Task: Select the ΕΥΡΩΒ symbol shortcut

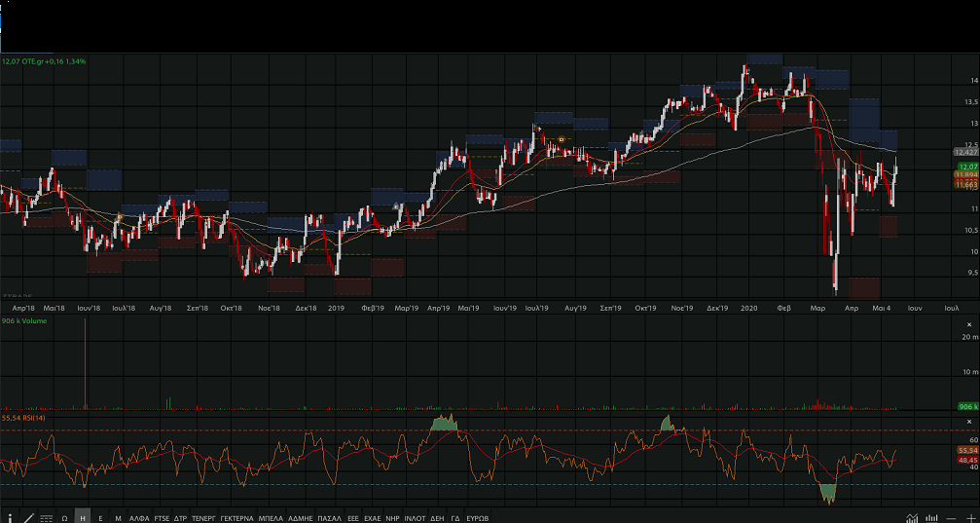Action: pos(477,517)
